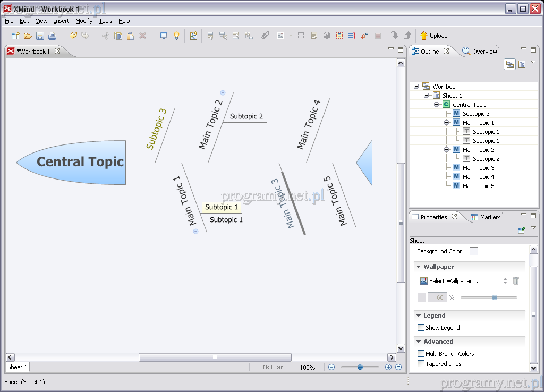Image resolution: width=544 pixels, height=392 pixels.
Task: Click the Undo arrow toolbar icon
Action: pos(73,36)
